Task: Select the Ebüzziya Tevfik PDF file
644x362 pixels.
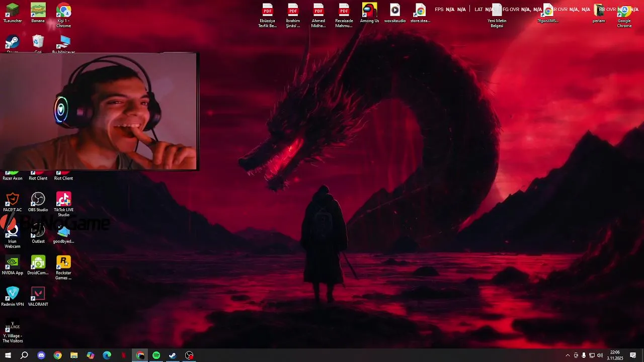Action: [268, 15]
